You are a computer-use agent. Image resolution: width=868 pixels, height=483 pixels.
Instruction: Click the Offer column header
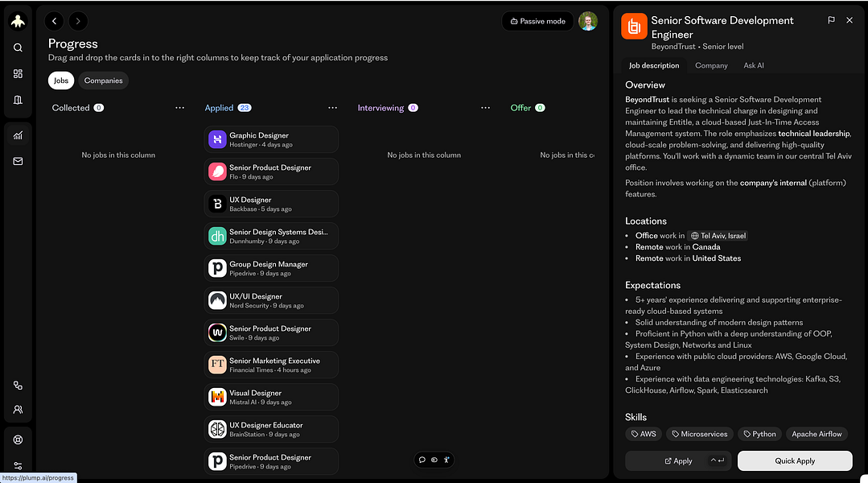pos(528,107)
